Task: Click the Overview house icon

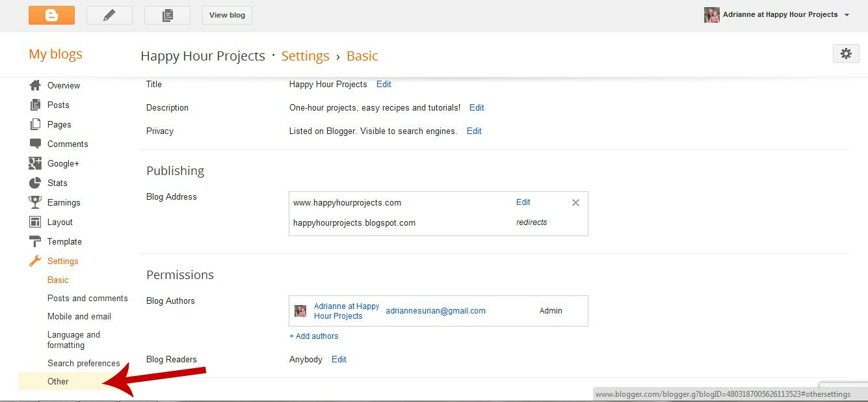Action: 35,85
